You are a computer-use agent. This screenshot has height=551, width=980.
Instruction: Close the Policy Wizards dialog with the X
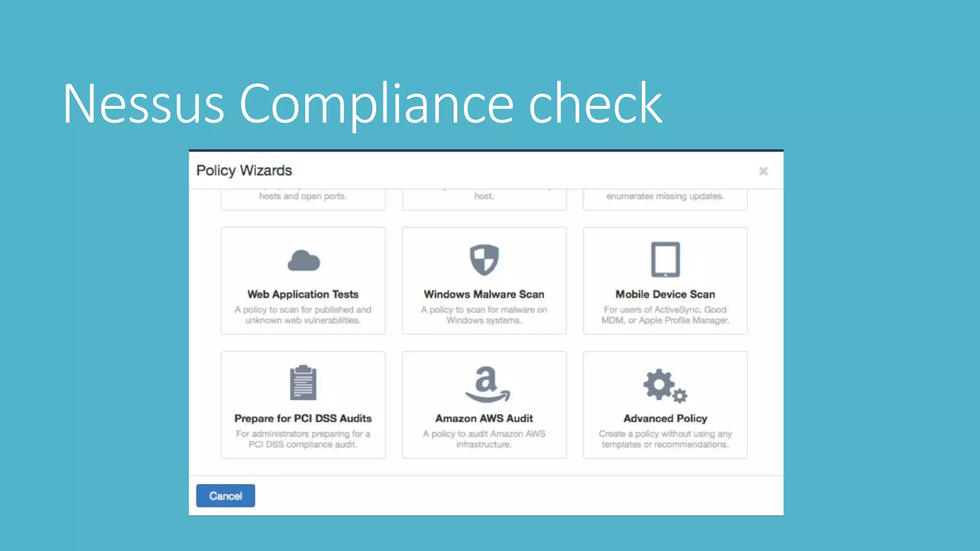tap(763, 171)
